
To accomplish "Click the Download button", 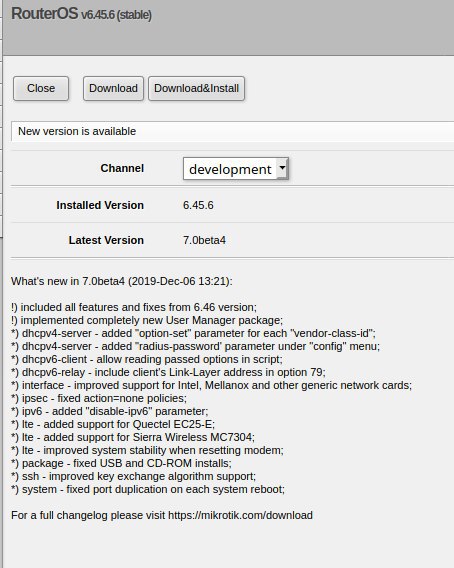I will click(113, 88).
